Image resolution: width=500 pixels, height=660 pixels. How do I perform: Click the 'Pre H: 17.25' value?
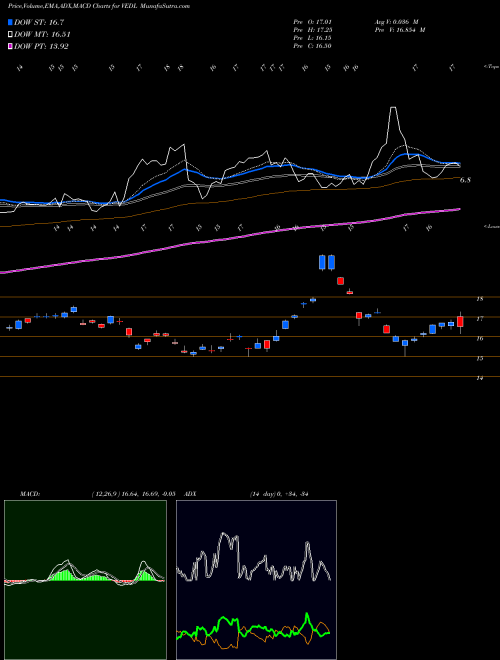312,30
